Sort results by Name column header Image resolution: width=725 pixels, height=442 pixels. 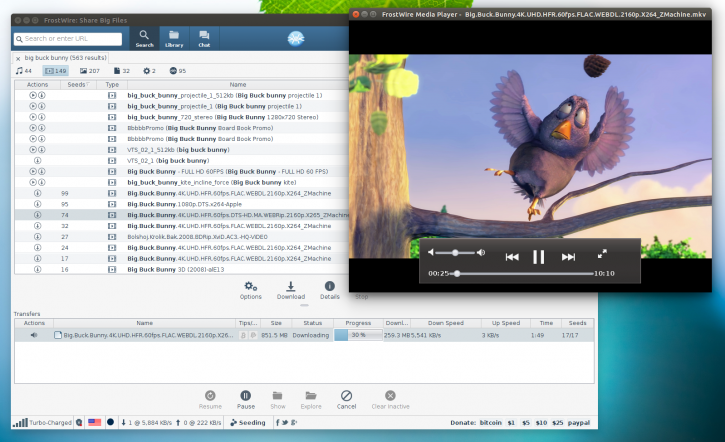[x=238, y=85]
